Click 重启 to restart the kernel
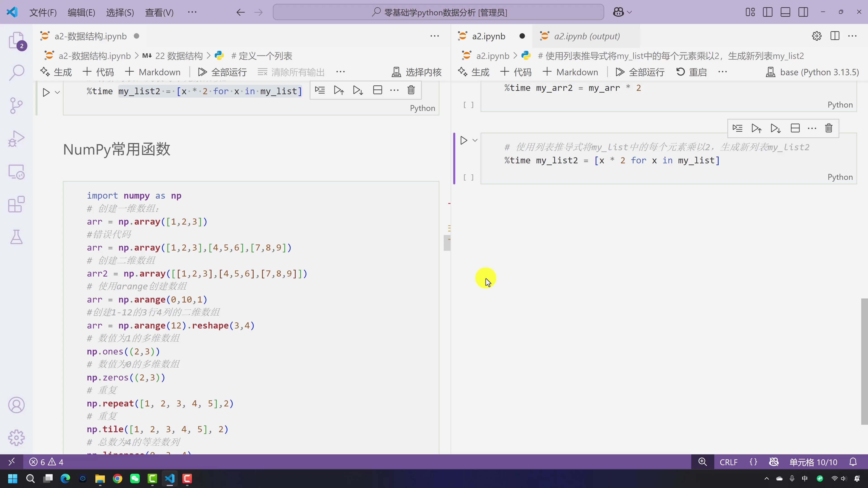 tap(691, 72)
